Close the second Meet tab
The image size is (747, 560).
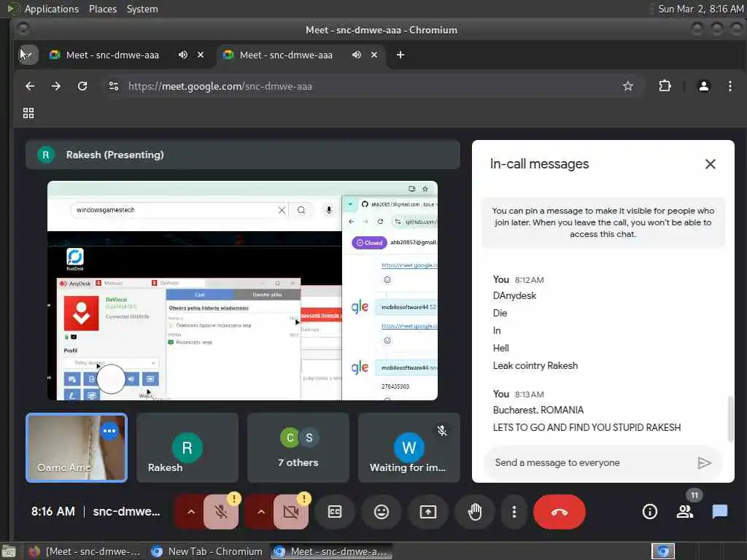pos(374,55)
